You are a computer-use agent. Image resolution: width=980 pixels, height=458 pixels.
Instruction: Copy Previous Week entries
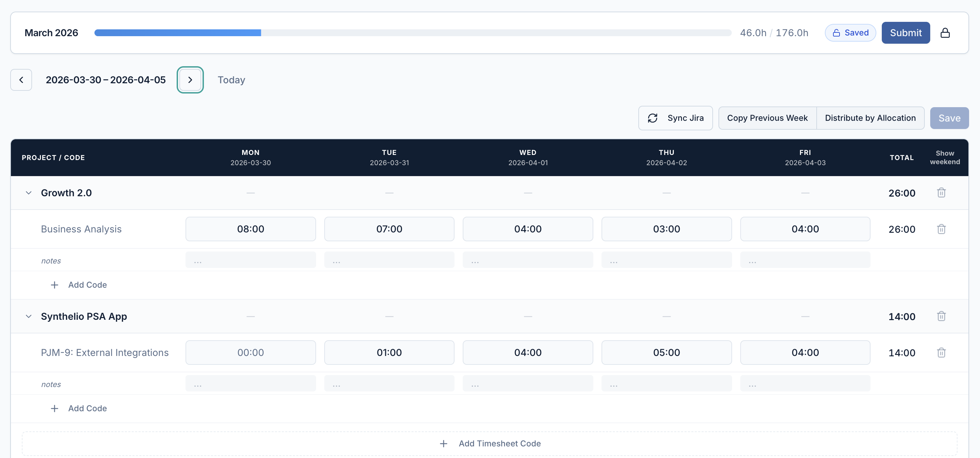click(767, 118)
